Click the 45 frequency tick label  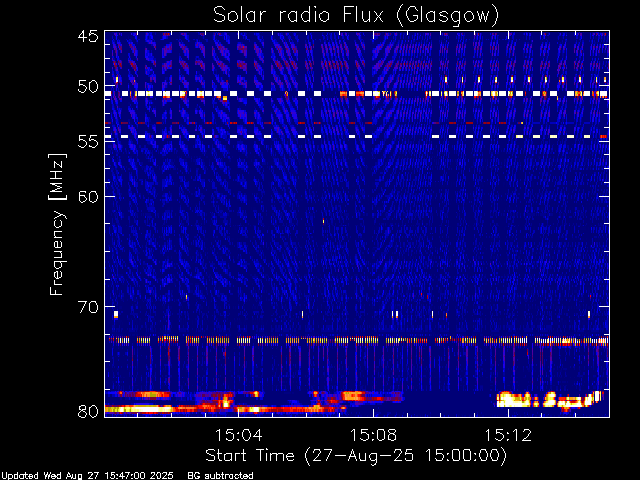pos(88,36)
